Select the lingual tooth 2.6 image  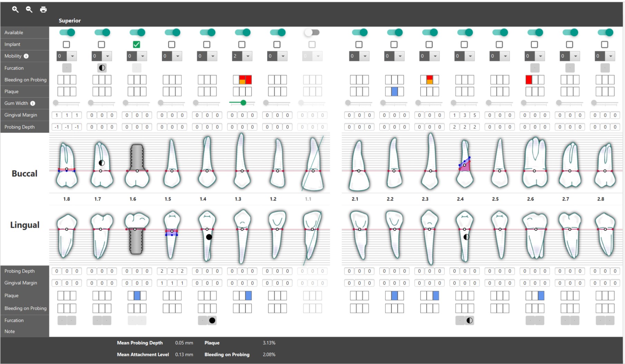[x=535, y=235]
